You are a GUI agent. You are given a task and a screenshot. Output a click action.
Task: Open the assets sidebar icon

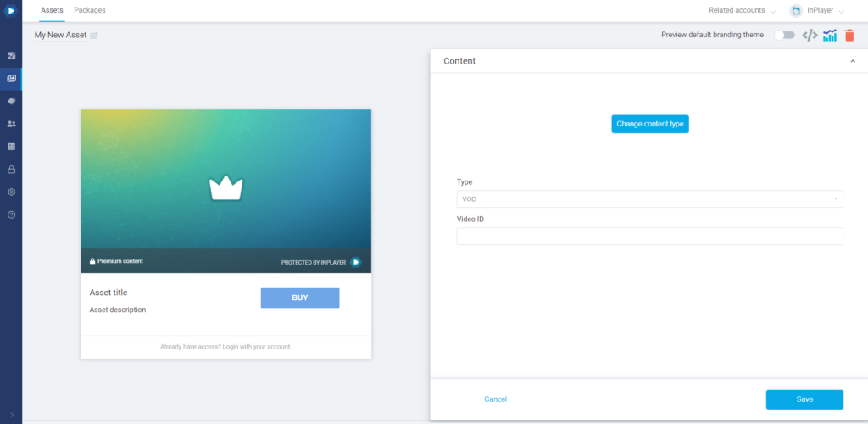point(11,79)
